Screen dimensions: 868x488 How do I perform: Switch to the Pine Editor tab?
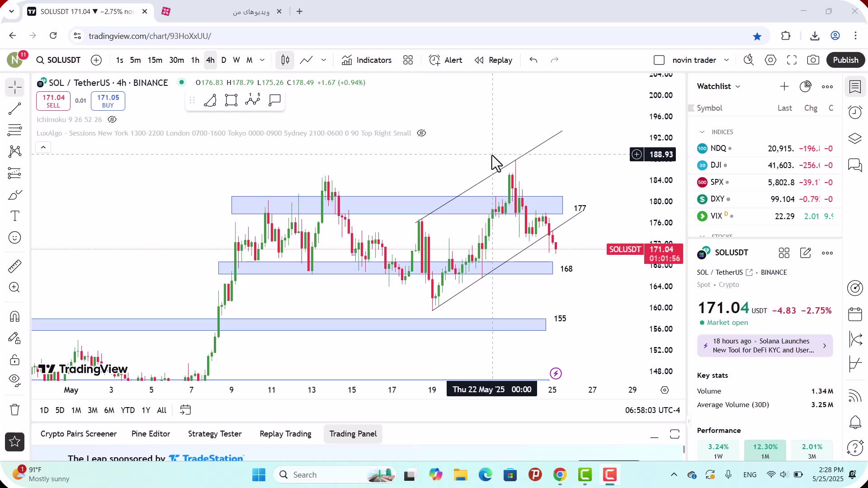click(x=151, y=434)
